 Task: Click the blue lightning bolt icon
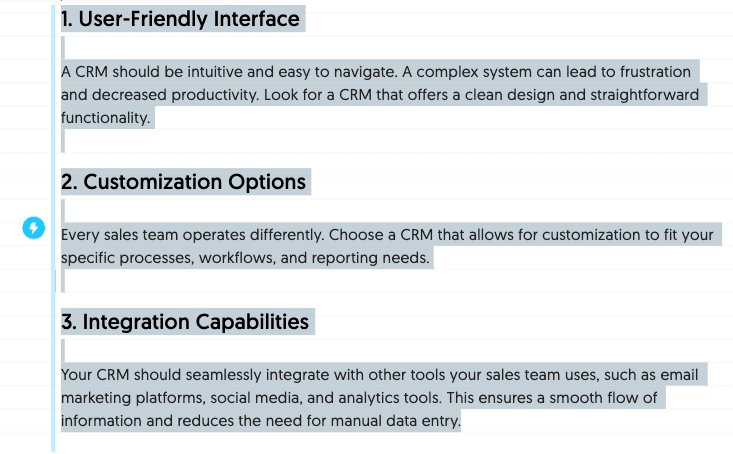pos(34,228)
